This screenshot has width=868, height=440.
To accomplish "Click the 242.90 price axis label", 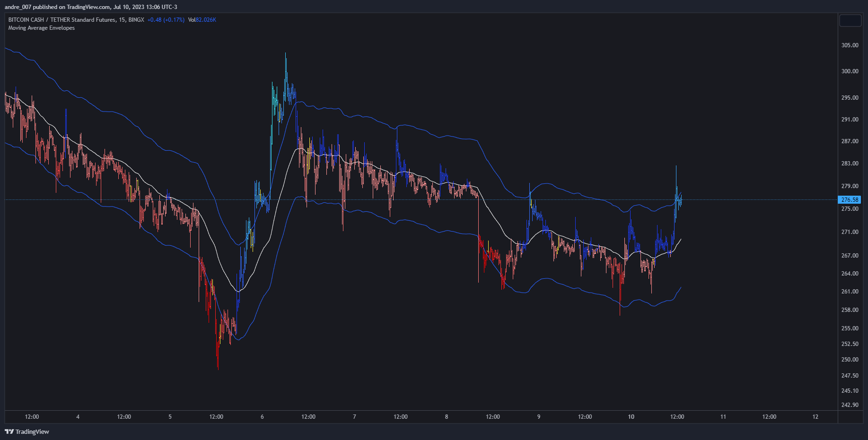I will click(x=850, y=405).
